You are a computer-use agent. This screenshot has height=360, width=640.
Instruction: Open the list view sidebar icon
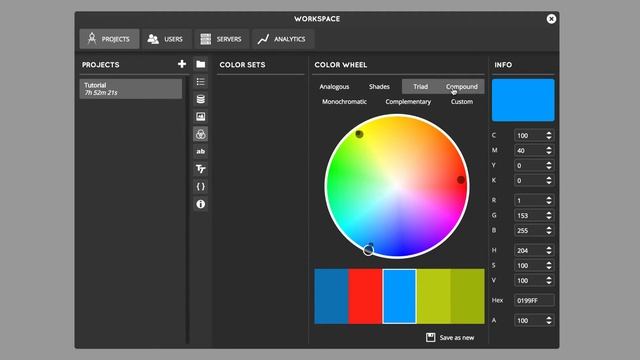(x=200, y=82)
